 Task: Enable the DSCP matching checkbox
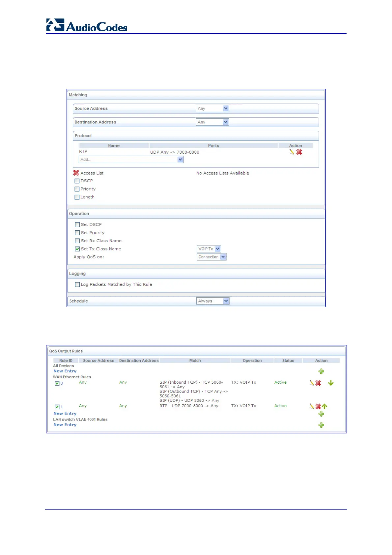pyautogui.click(x=77, y=181)
